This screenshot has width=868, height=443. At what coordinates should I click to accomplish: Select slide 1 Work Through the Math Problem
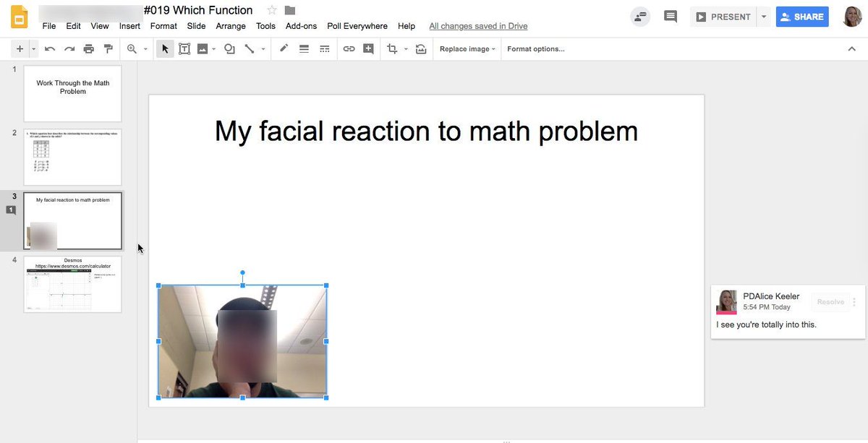coord(72,94)
